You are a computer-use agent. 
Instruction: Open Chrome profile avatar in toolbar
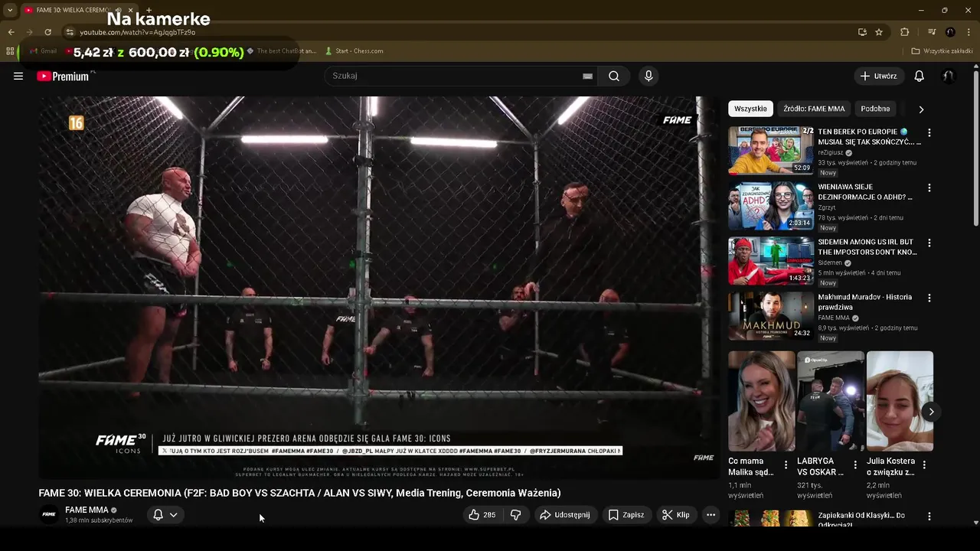pos(950,32)
